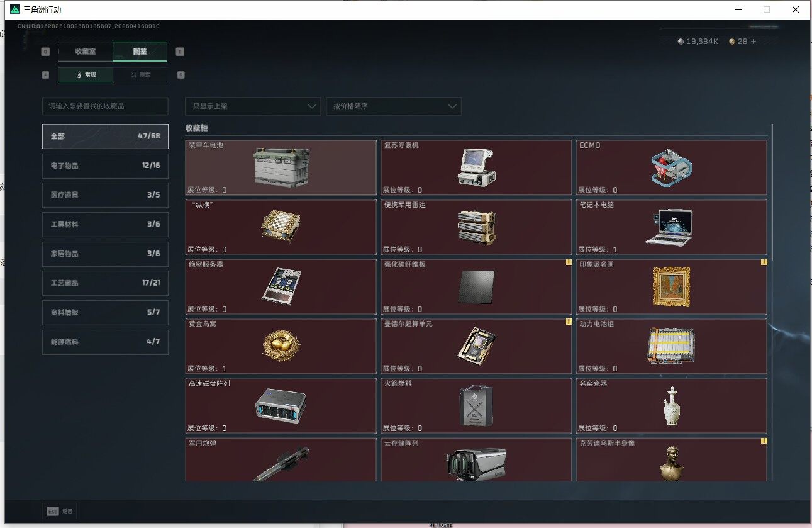Expand the 只显示上架 filter dropdown

click(x=253, y=106)
